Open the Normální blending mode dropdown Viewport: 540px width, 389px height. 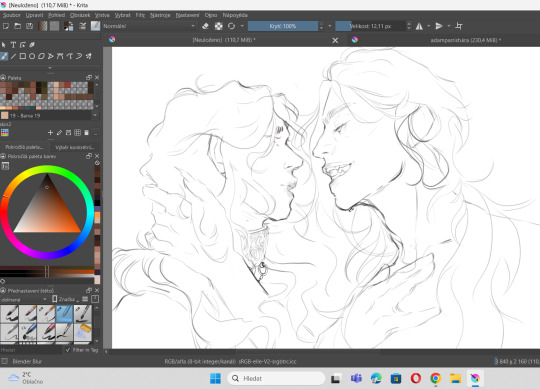149,26
